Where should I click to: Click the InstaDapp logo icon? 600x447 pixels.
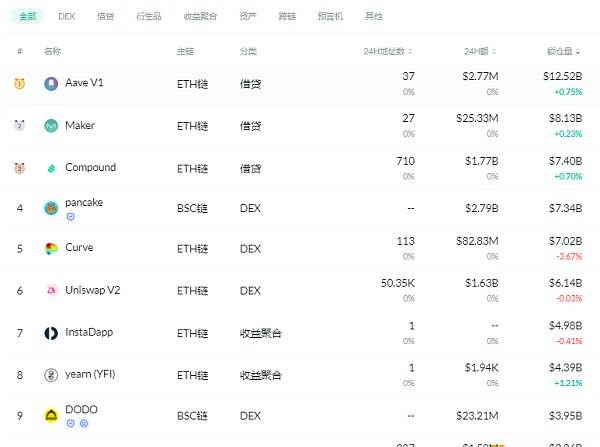51,333
